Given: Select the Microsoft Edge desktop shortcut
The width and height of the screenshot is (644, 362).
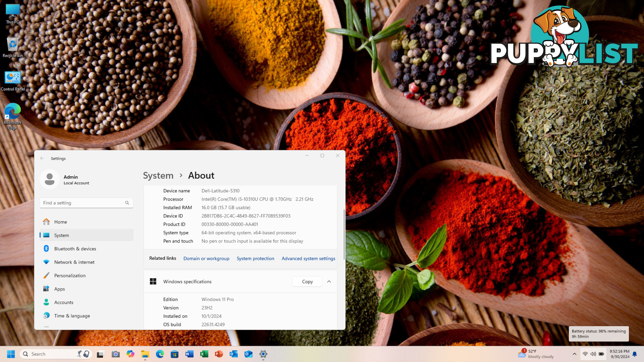Looking at the screenshot, I should tap(13, 116).
